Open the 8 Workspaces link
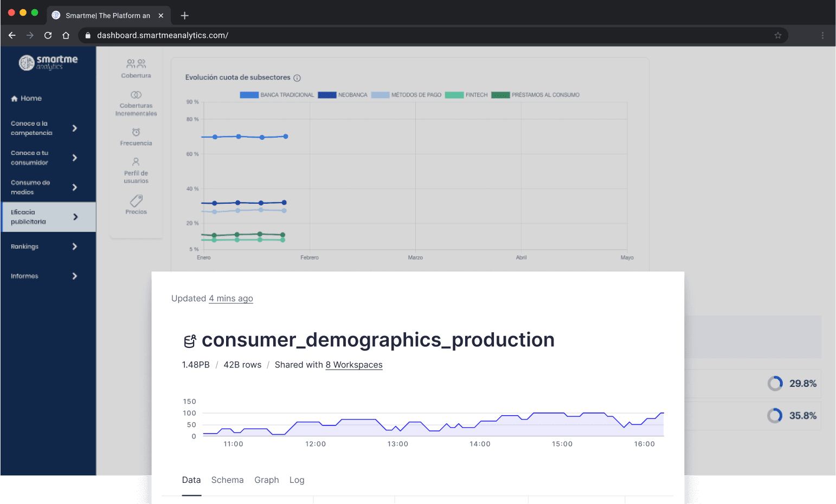 [x=353, y=365]
